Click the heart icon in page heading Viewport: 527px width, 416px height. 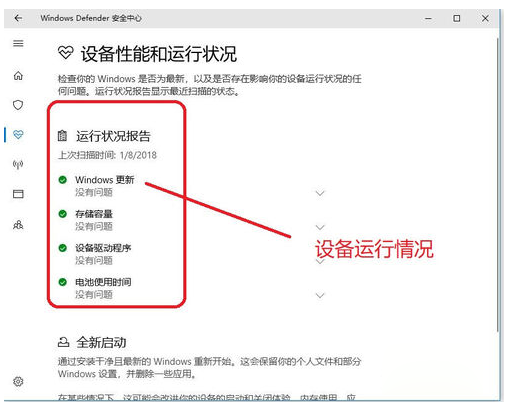[x=65, y=53]
